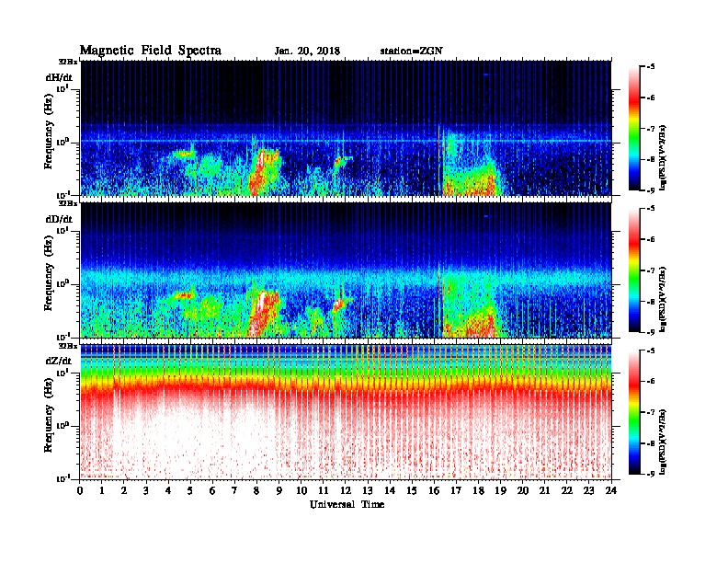This screenshot has height=563, width=728.
Task: Click the "-9" label on dZ/dt color scale
Action: (650, 474)
